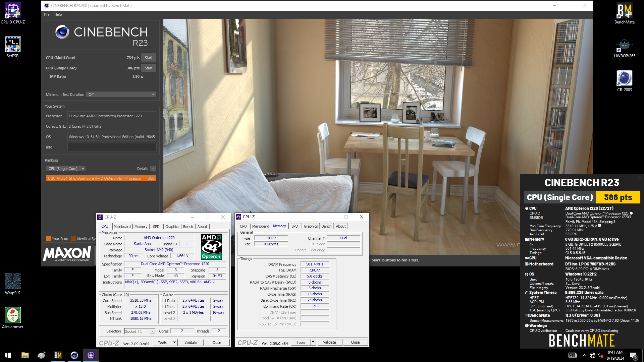Close the BenchMate result overlay
644x362 pixels.
click(x=640, y=178)
